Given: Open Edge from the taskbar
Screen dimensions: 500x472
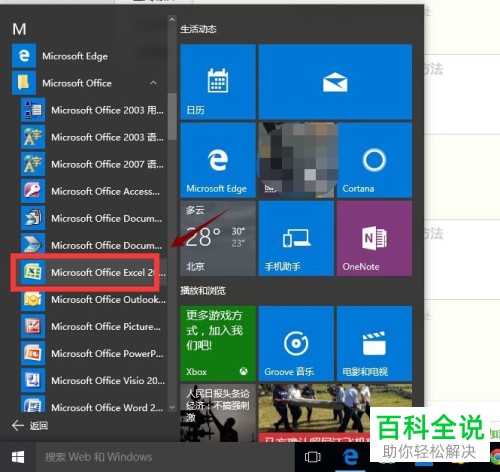Looking at the screenshot, I should [350, 457].
